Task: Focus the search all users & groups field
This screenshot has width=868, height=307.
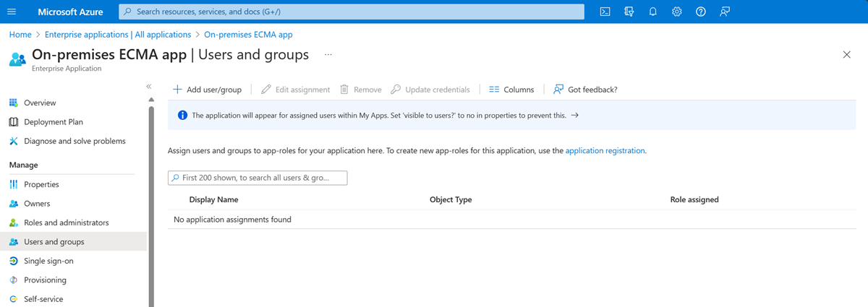Action: tap(258, 178)
